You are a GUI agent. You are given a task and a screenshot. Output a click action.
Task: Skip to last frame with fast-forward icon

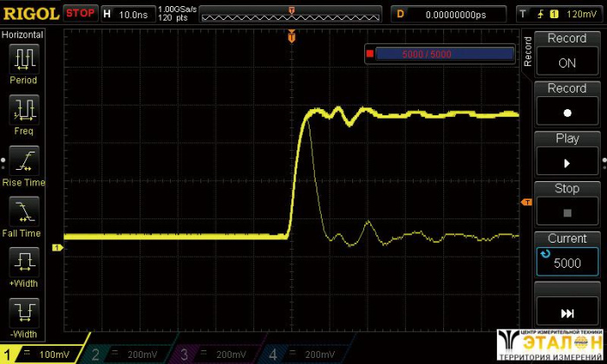[566, 314]
